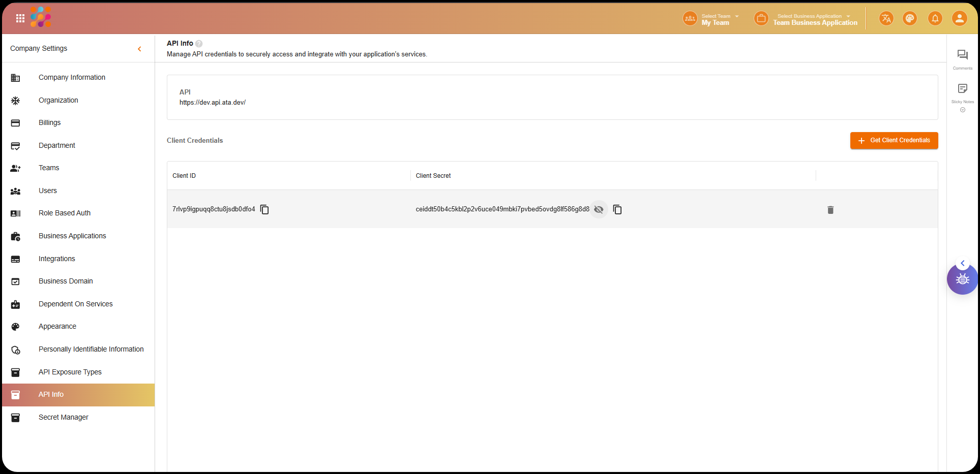Go to Role Based Auth settings
The height and width of the screenshot is (474, 980).
pyautogui.click(x=65, y=213)
